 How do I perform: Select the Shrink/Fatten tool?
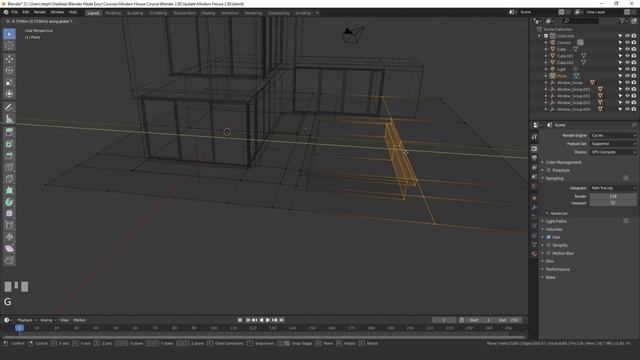[9, 237]
